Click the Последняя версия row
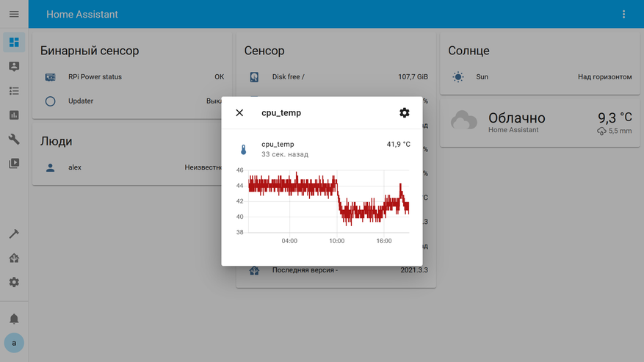This screenshot has height=362, width=644. [336, 270]
